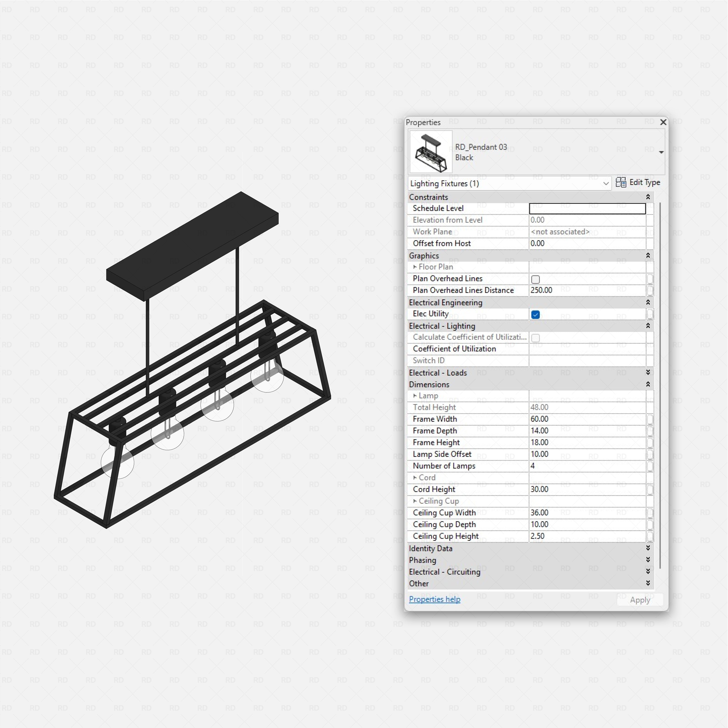Edit the Frame Depth value 14.00
The height and width of the screenshot is (728, 728).
click(x=587, y=431)
